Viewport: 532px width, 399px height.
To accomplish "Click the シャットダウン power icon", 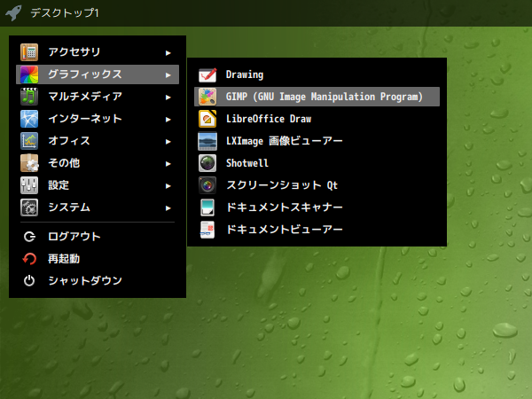I will (29, 280).
